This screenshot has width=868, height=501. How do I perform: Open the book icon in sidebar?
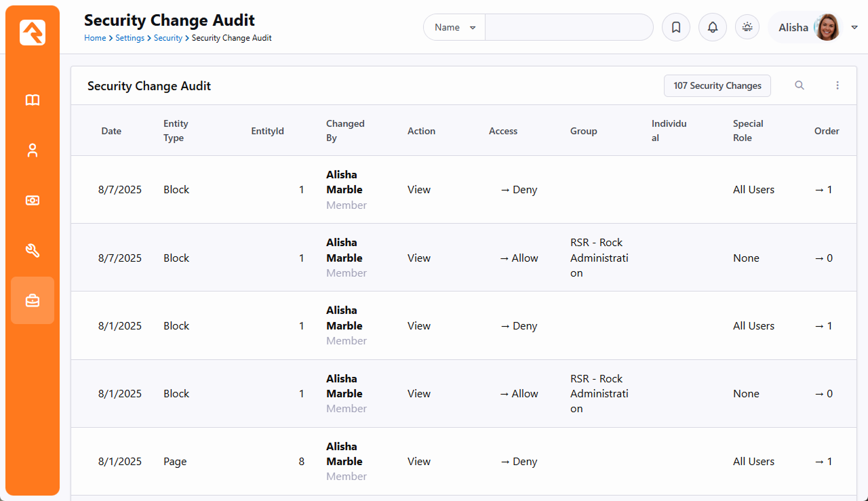[33, 100]
